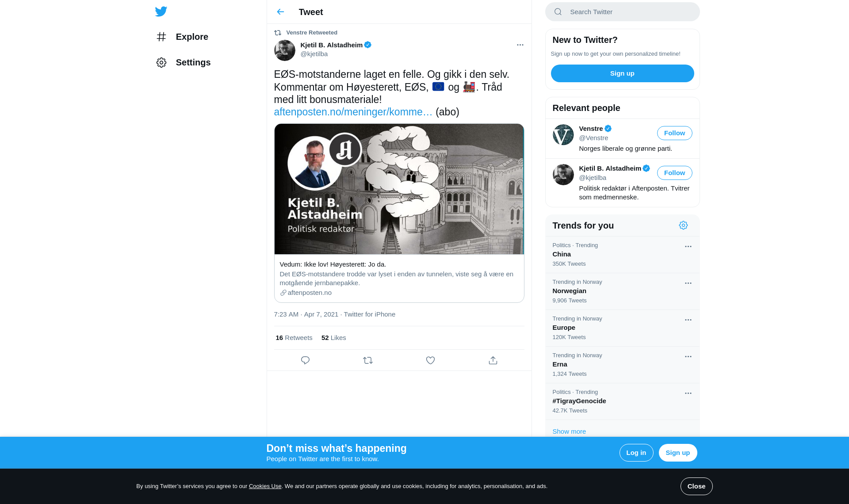Close the cookie notice
The image size is (849, 504).
click(x=696, y=486)
